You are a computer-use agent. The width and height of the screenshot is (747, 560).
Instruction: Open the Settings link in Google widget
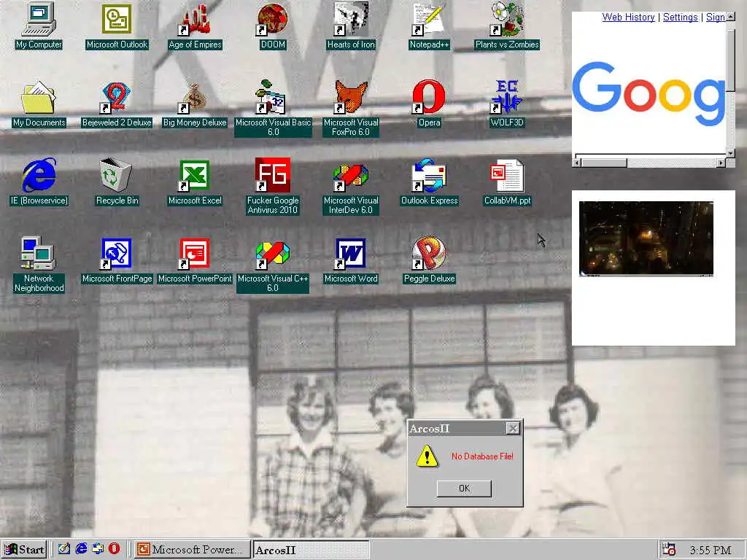point(681,17)
